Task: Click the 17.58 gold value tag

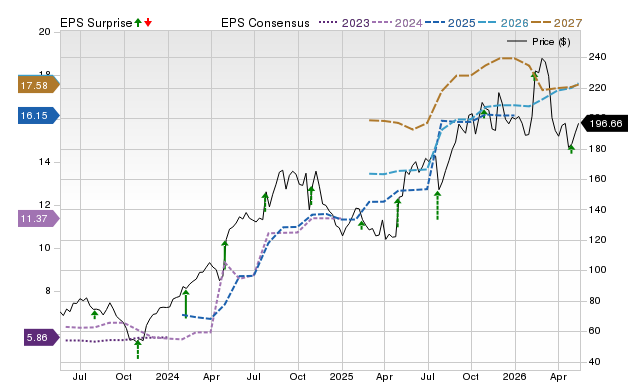Action: pyautogui.click(x=38, y=85)
